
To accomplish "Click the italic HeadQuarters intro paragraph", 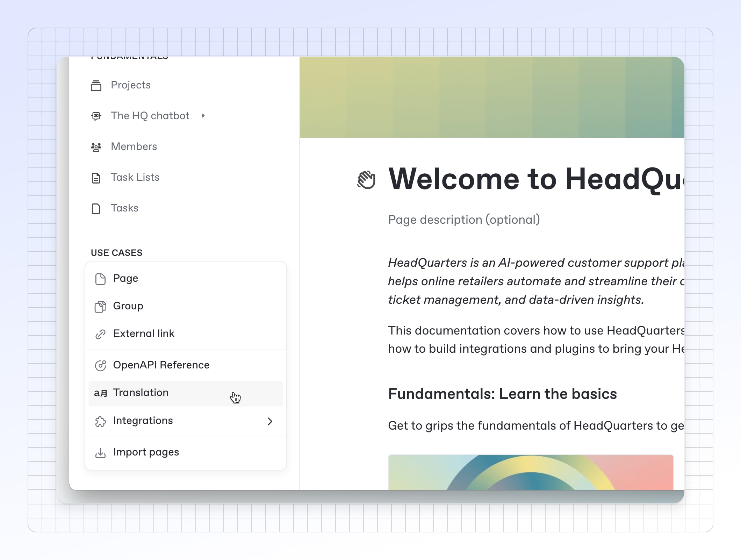I will click(536, 281).
